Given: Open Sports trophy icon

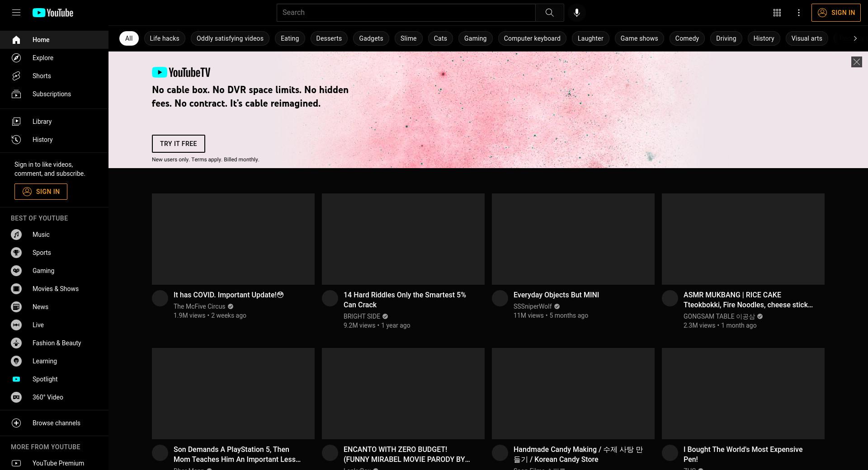Looking at the screenshot, I should 16,253.
